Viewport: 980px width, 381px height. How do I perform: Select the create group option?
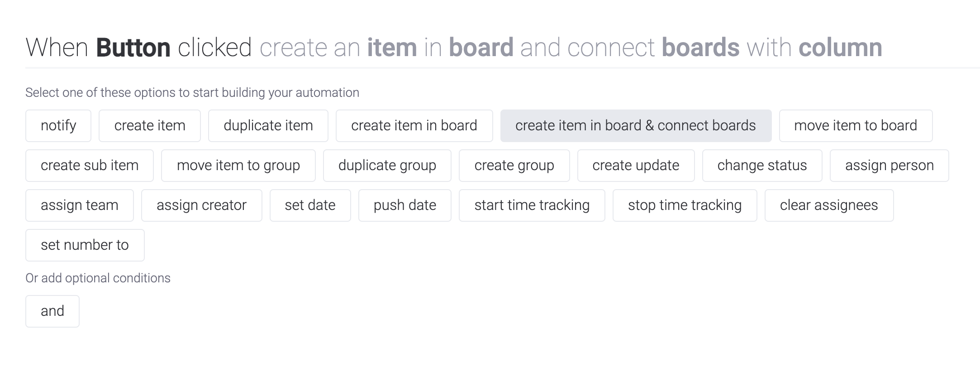pos(514,166)
